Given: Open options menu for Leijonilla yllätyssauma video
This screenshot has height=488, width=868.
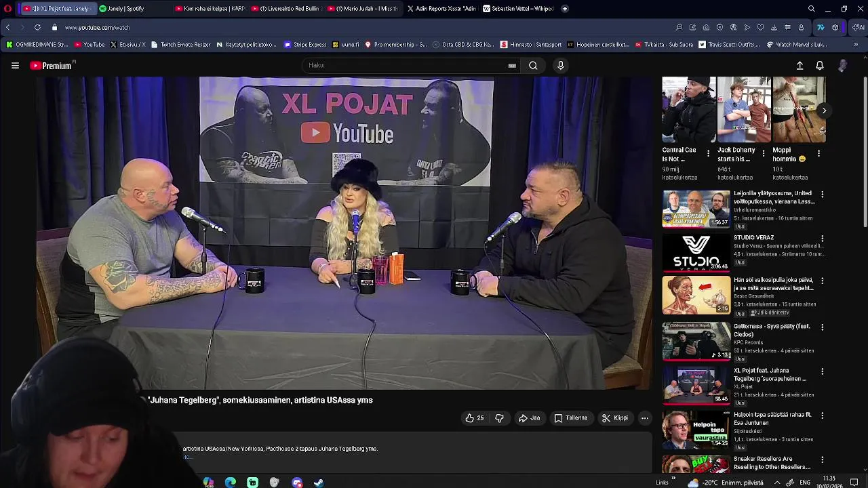Looking at the screenshot, I should 822,195.
